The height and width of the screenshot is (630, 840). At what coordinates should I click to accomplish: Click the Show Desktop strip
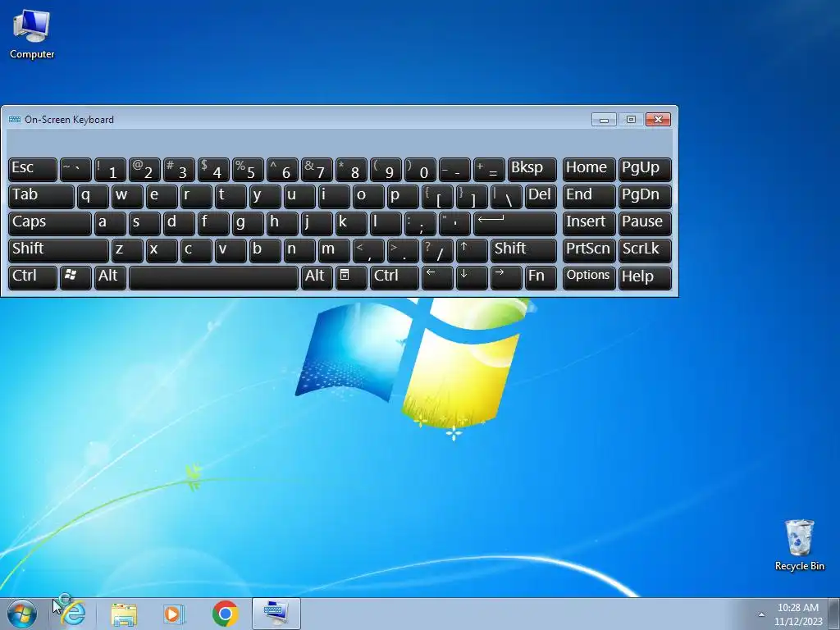tap(834, 614)
